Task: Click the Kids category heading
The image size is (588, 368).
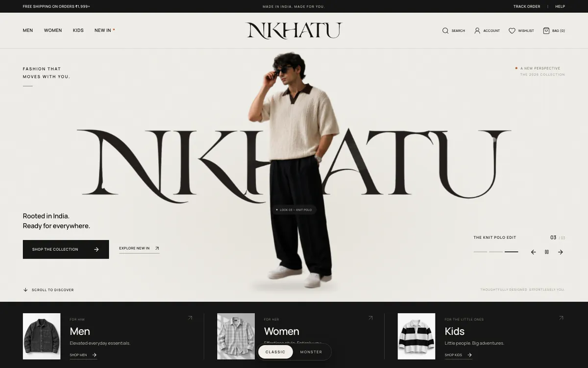Action: [x=454, y=331]
